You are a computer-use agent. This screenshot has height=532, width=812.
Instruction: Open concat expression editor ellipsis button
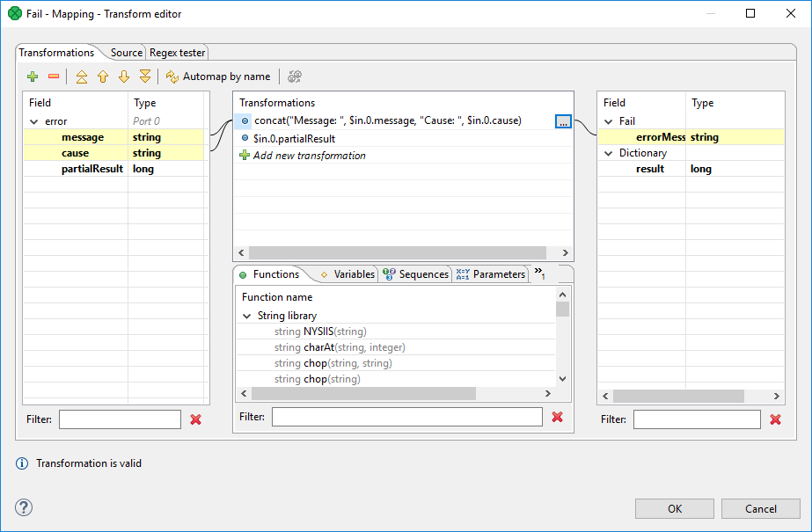(x=564, y=121)
